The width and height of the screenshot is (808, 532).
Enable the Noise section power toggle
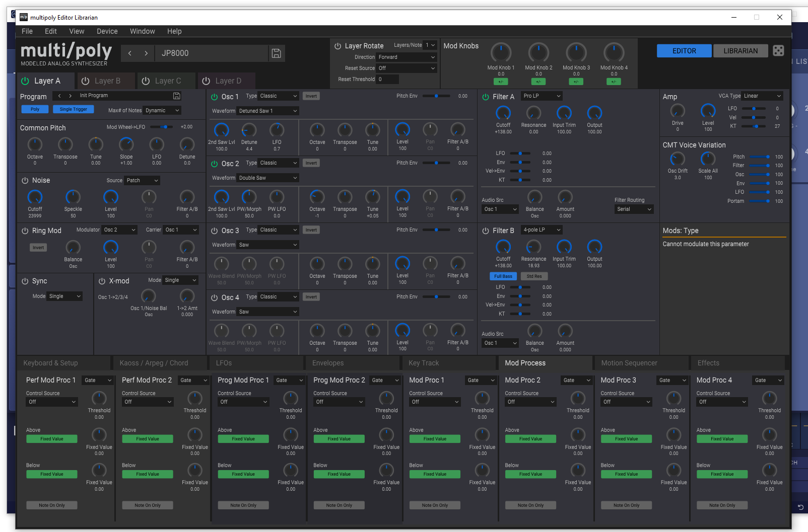[x=25, y=180]
